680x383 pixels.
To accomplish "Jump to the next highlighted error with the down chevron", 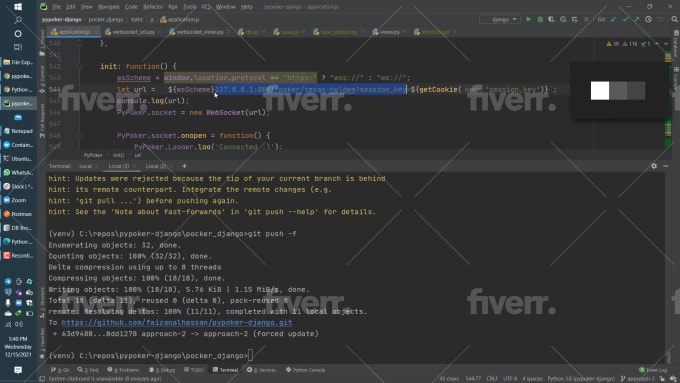I will click(x=666, y=44).
